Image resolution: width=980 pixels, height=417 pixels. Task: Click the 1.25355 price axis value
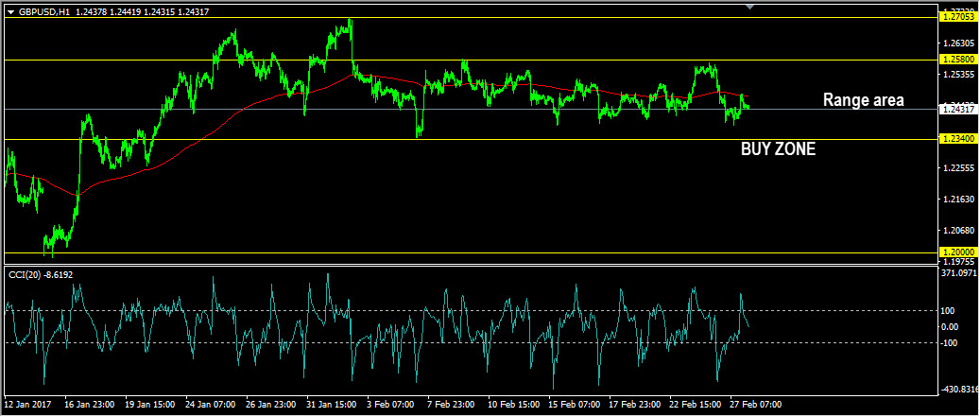click(960, 75)
